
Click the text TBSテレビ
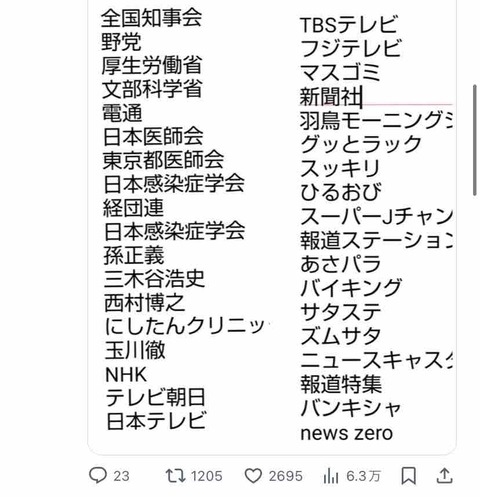[x=349, y=25]
